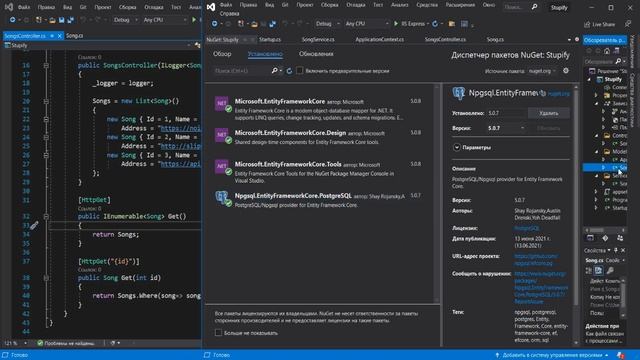Click navigate back icon in left window toolbar

[13, 20]
